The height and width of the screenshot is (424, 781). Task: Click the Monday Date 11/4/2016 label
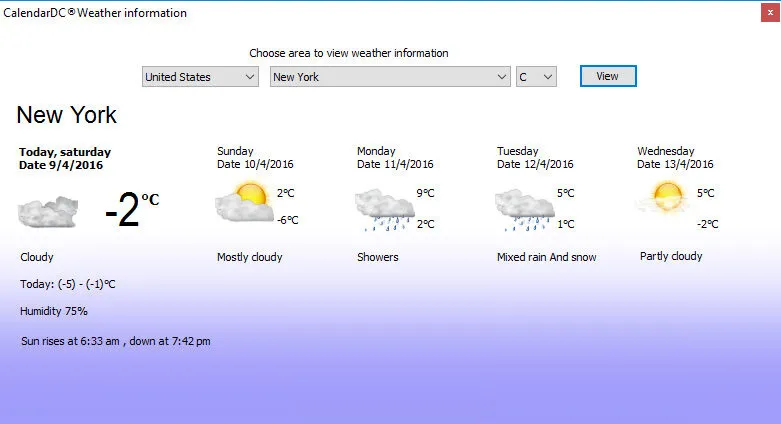(x=395, y=164)
